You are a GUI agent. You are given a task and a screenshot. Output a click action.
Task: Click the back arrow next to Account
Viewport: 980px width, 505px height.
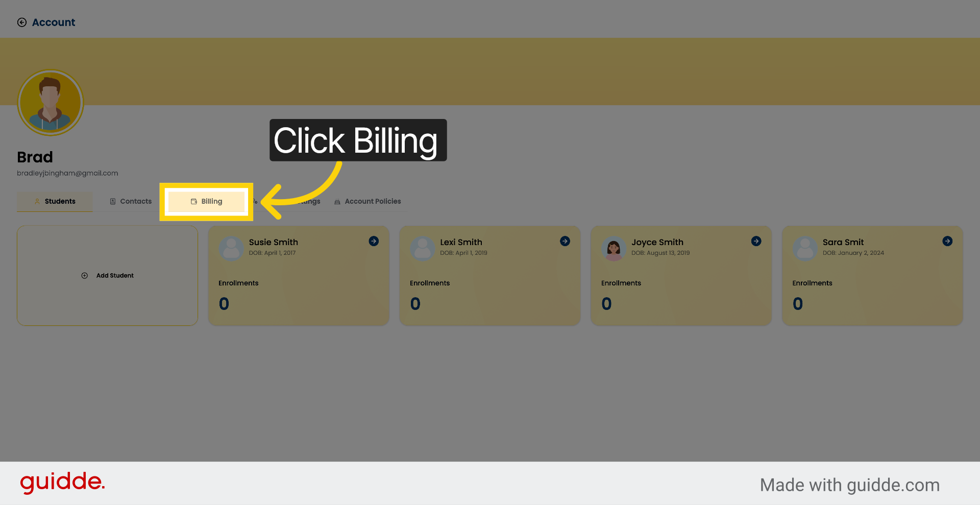(22, 22)
